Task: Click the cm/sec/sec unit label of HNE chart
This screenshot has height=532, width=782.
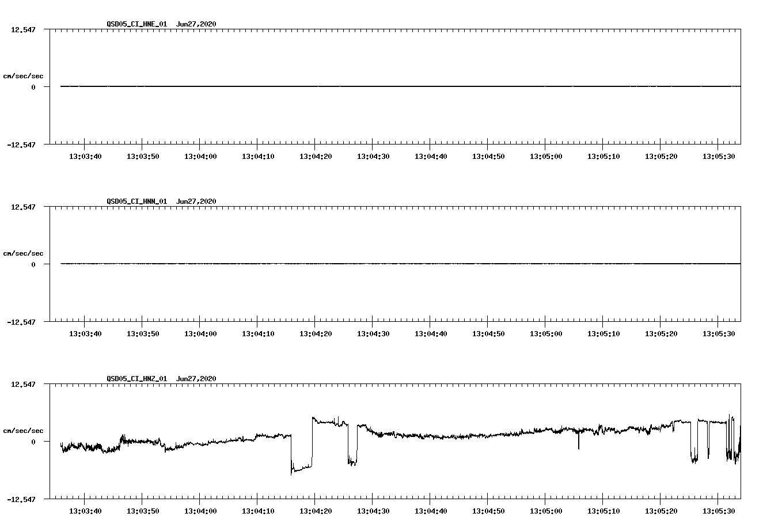Action: click(x=23, y=76)
